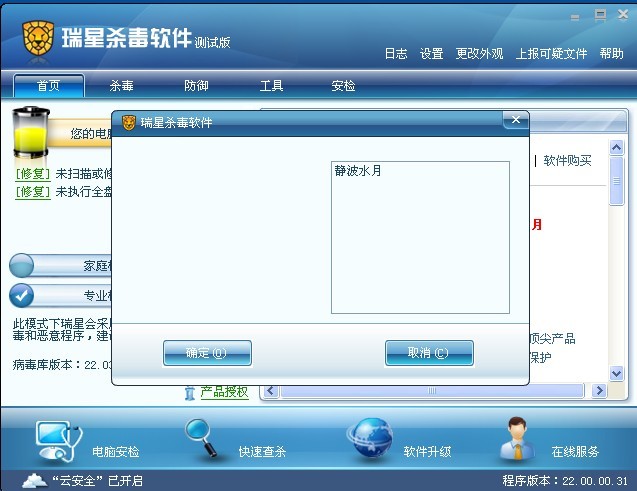The image size is (637, 491).
Task: Open the 电脑安检 computer checkup icon
Action: (x=58, y=441)
